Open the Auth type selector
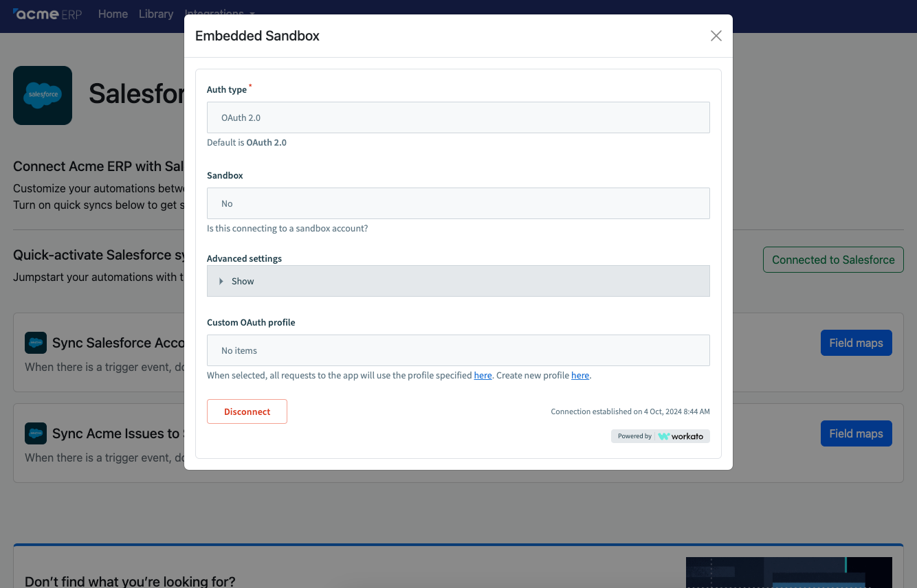This screenshot has width=917, height=588. click(458, 117)
